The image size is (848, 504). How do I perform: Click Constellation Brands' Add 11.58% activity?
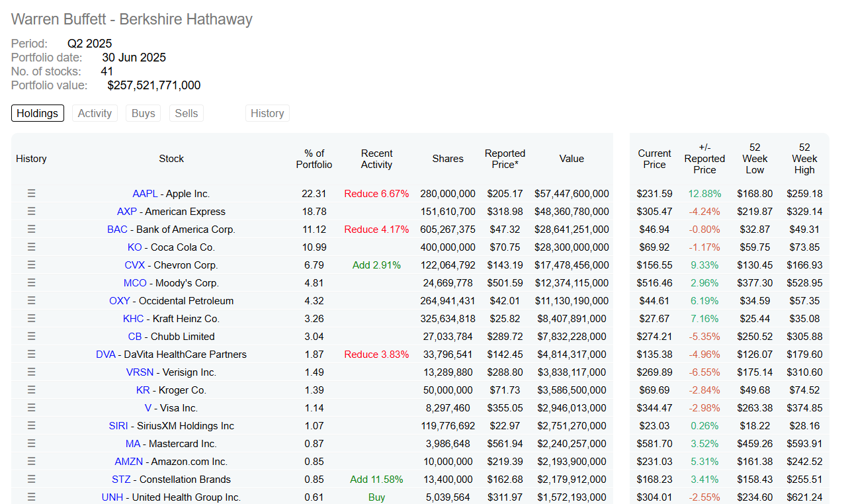click(x=376, y=480)
